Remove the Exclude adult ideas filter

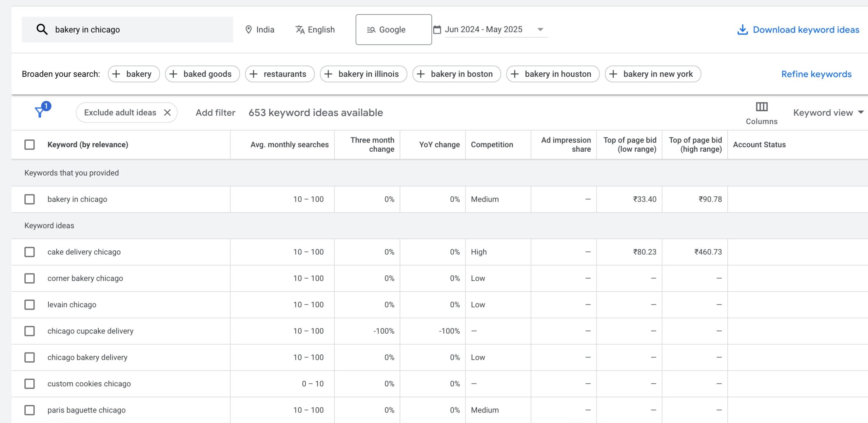(167, 113)
